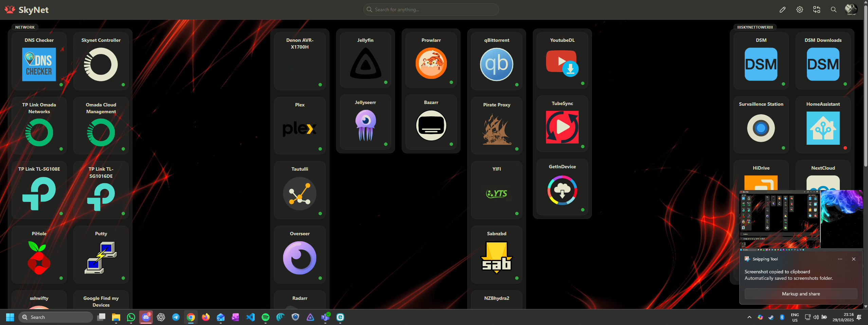
Task: Launch Jellyfin media server
Action: tap(365, 60)
